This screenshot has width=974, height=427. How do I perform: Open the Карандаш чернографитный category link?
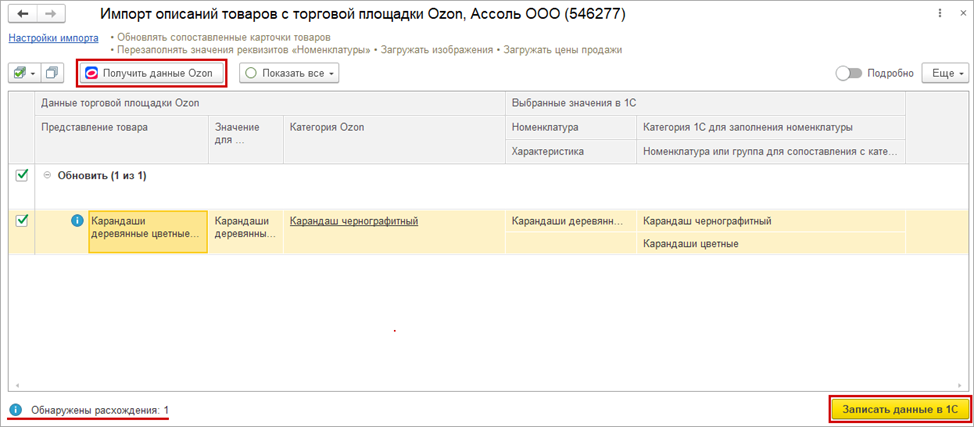tap(353, 221)
